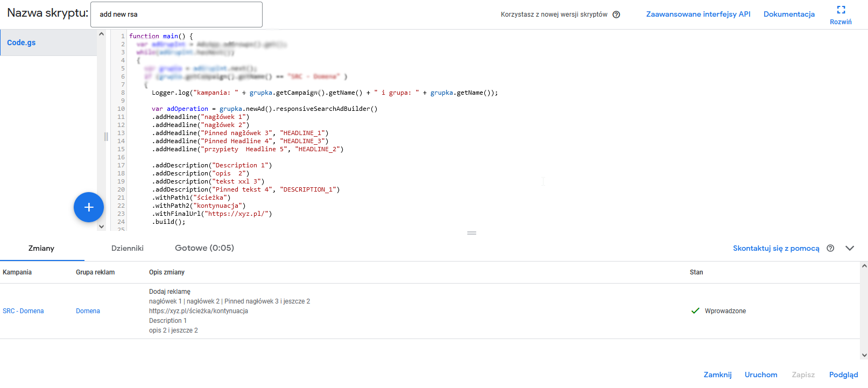Open the Dokumentacja link
The height and width of the screenshot is (388, 868).
[x=789, y=14]
